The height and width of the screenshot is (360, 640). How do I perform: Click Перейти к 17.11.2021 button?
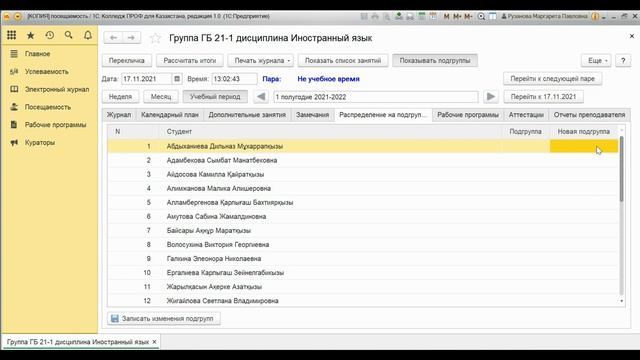pos(543,97)
